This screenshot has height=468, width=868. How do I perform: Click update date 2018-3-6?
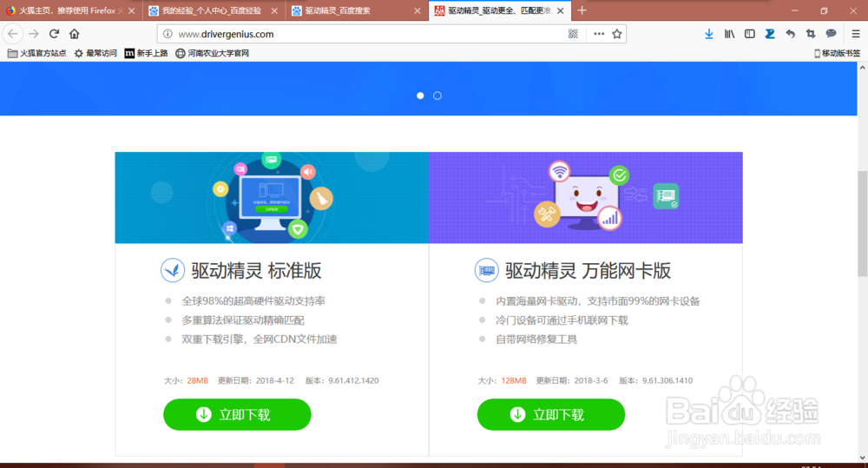[x=590, y=380]
